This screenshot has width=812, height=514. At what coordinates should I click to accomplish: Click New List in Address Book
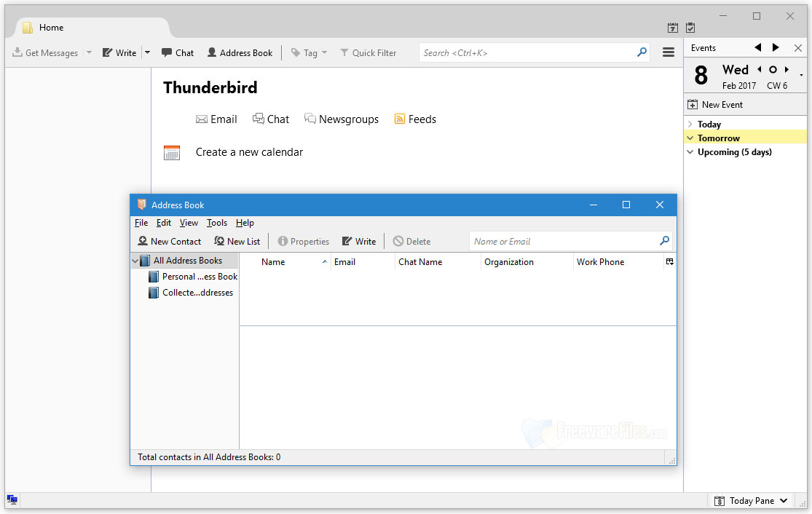(x=237, y=241)
